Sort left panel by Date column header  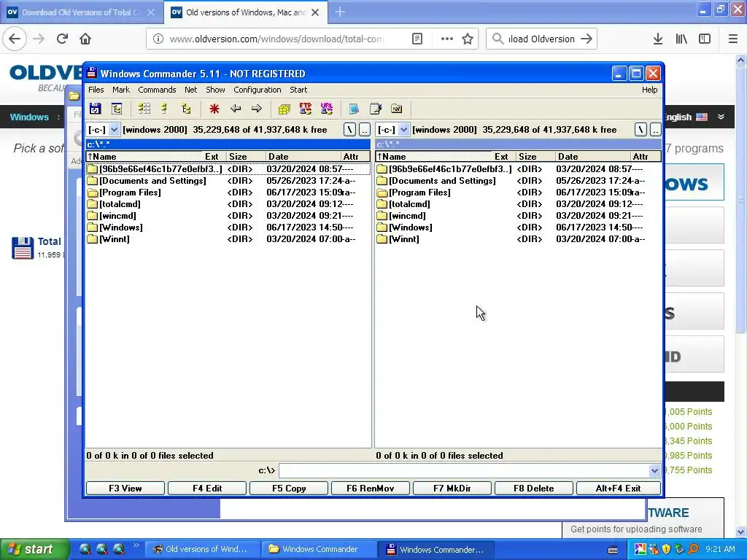(x=303, y=157)
